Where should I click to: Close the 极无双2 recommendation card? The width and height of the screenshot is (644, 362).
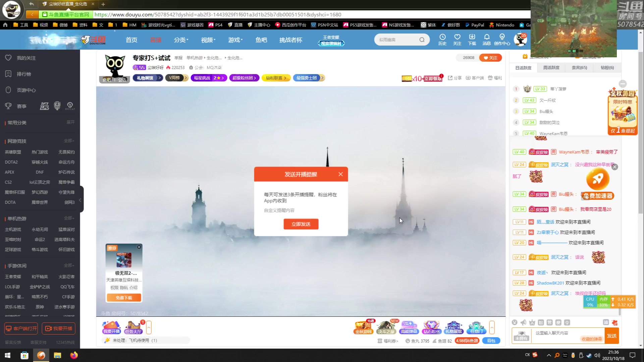(139, 247)
